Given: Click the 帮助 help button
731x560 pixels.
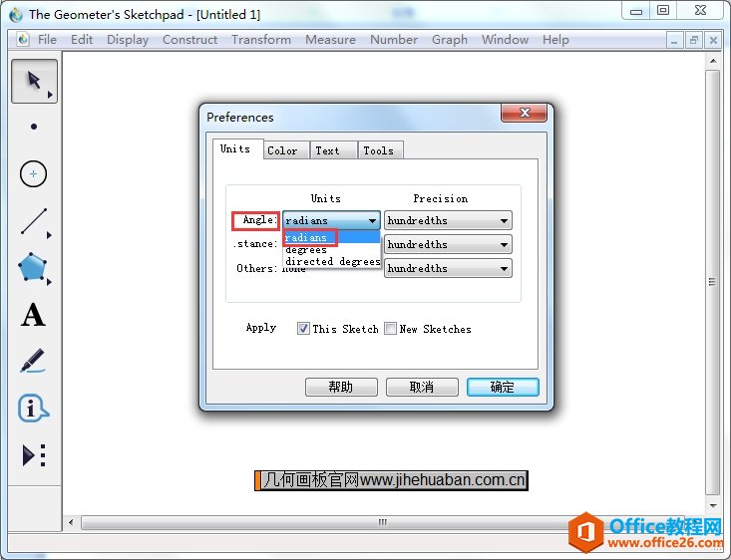Looking at the screenshot, I should [x=341, y=387].
